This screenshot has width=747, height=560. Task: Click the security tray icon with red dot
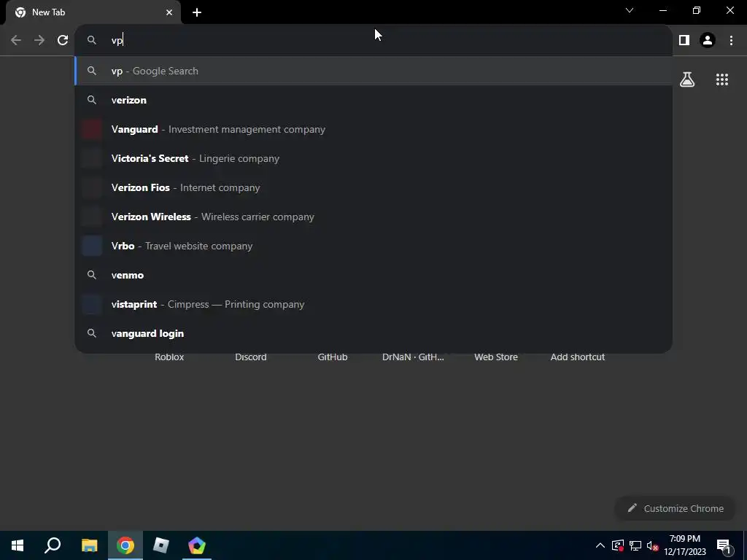[x=617, y=545]
